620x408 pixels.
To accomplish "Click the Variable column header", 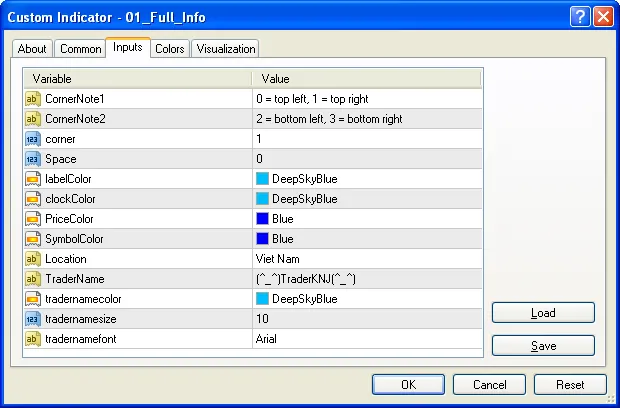I will pos(138,78).
